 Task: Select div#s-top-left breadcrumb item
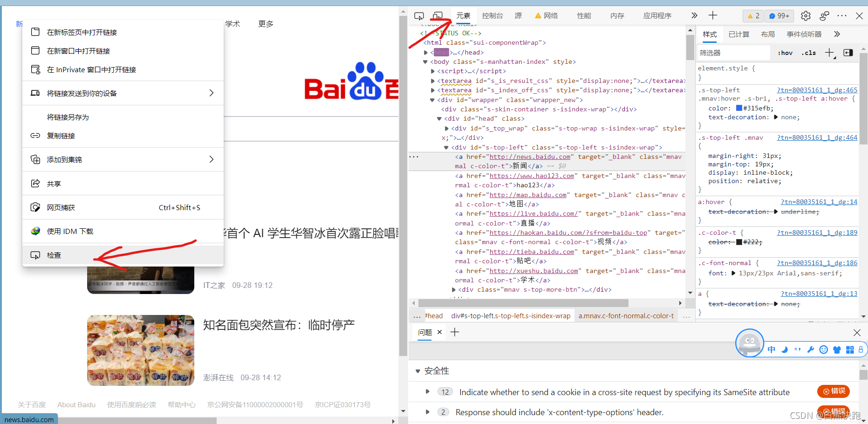[x=511, y=316]
